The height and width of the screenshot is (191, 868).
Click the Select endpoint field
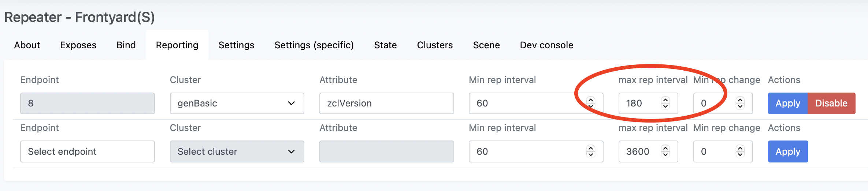(87, 151)
